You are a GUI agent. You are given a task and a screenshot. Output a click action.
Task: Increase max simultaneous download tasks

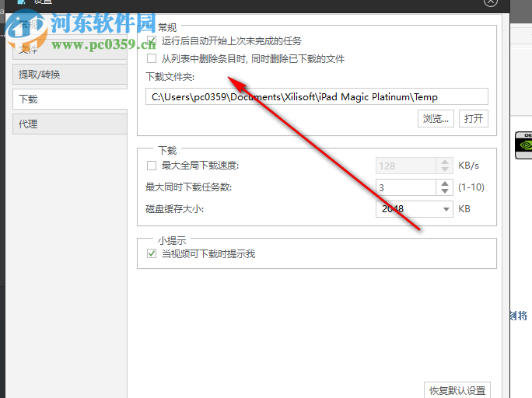tap(445, 184)
